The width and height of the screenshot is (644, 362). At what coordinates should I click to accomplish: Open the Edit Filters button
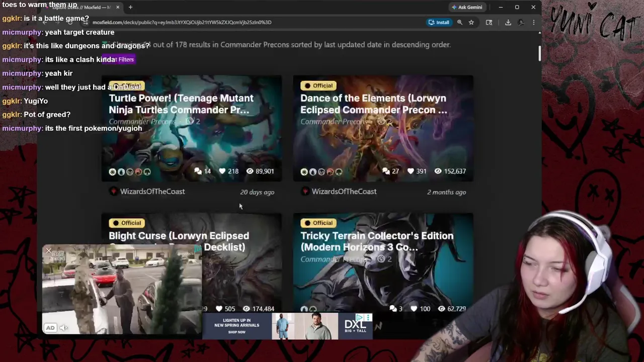[119, 59]
